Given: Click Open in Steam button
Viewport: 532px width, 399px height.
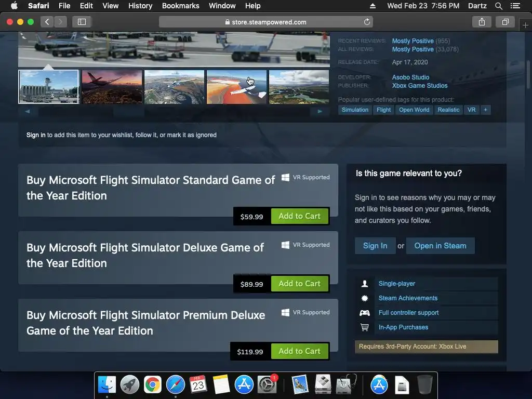Looking at the screenshot, I should pyautogui.click(x=441, y=246).
